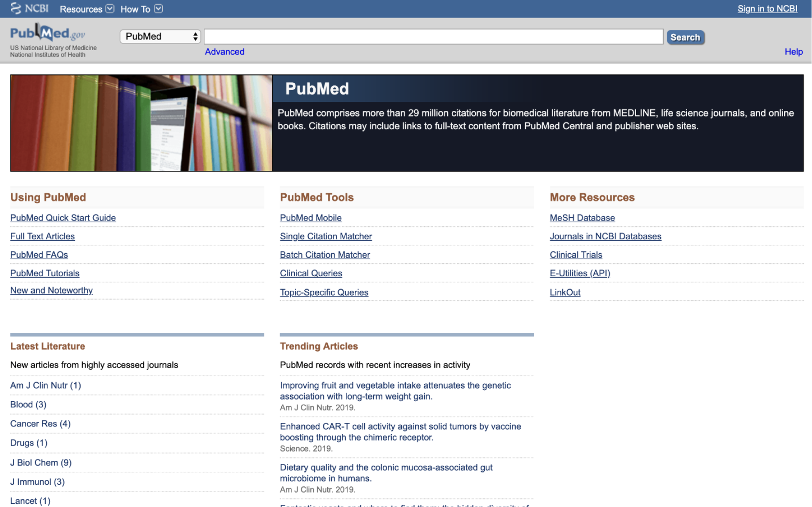The width and height of the screenshot is (812, 507).
Task: Open the Advanced search link
Action: (x=225, y=52)
